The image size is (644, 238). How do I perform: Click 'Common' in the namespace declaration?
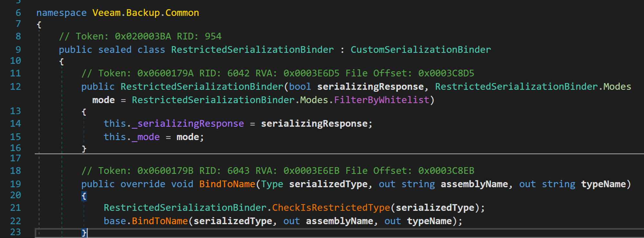[182, 13]
